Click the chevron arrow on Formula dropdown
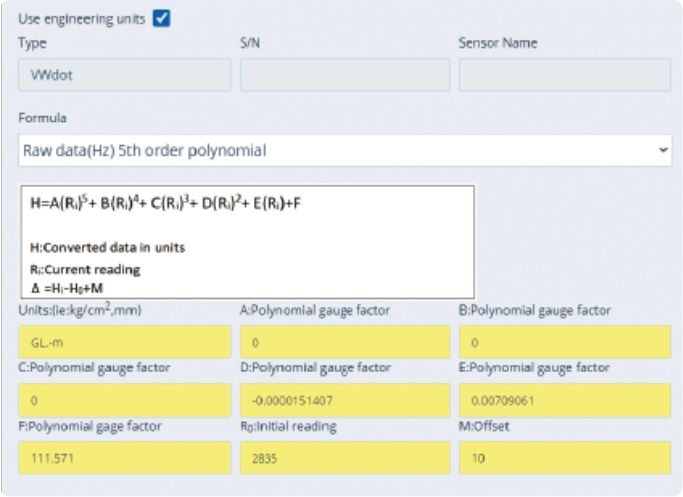683x497 pixels. [x=663, y=151]
